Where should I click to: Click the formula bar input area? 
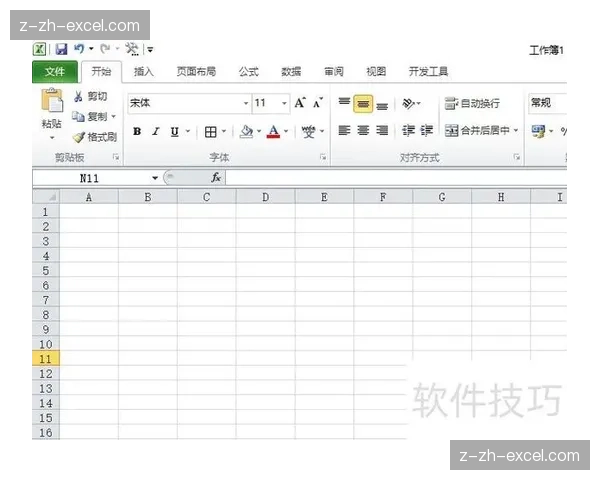396,178
